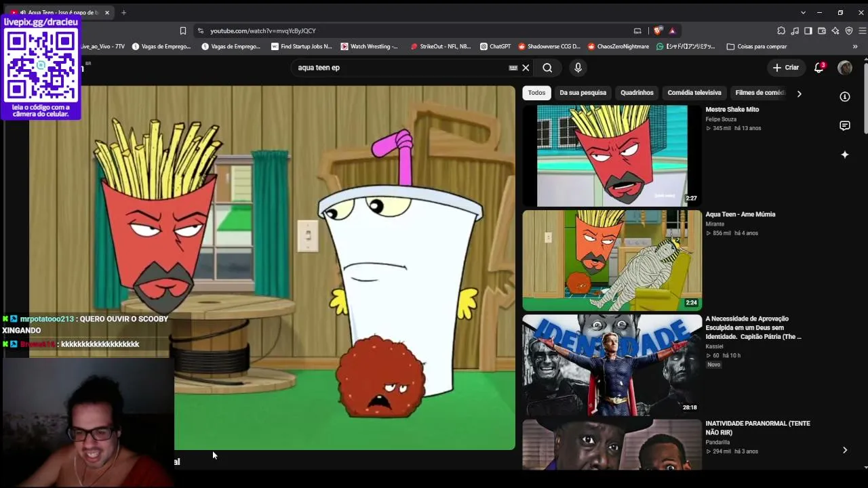
Task: Bookmark this page with the bookmark icon
Action: tap(183, 30)
